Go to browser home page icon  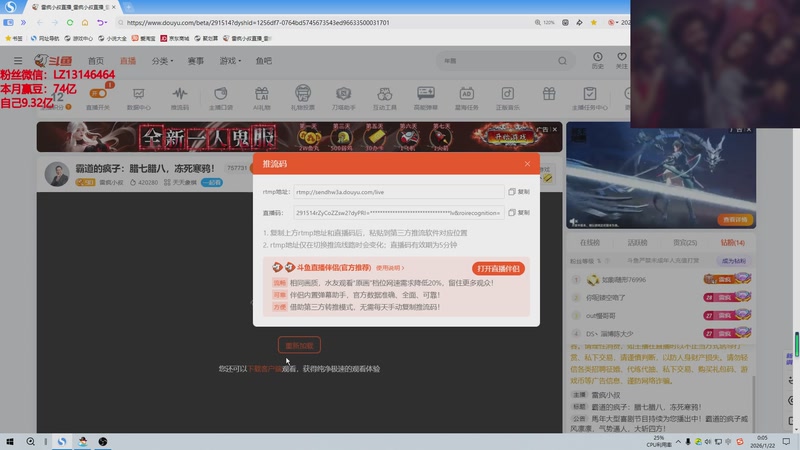[x=85, y=22]
